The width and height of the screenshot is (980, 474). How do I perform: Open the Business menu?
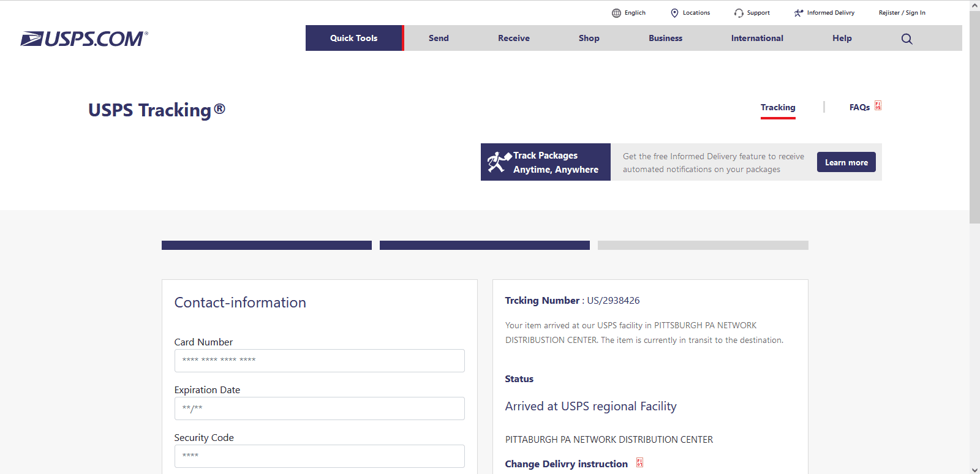[665, 38]
